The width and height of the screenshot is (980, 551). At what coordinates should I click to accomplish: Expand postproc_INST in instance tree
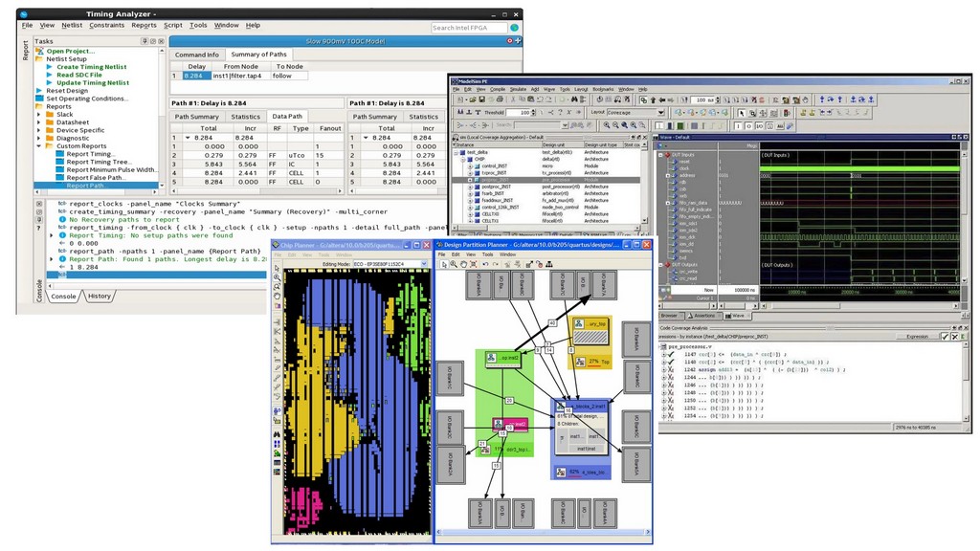pyautogui.click(x=470, y=187)
